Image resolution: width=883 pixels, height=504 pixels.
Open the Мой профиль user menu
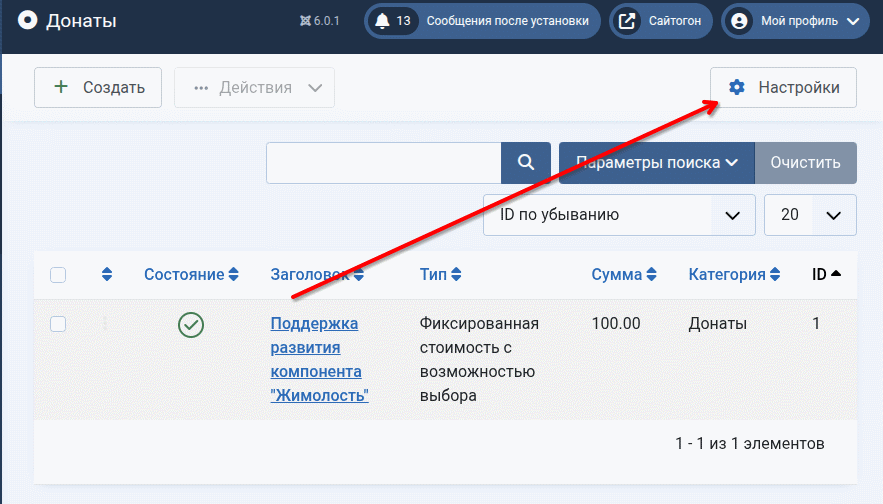tap(795, 21)
